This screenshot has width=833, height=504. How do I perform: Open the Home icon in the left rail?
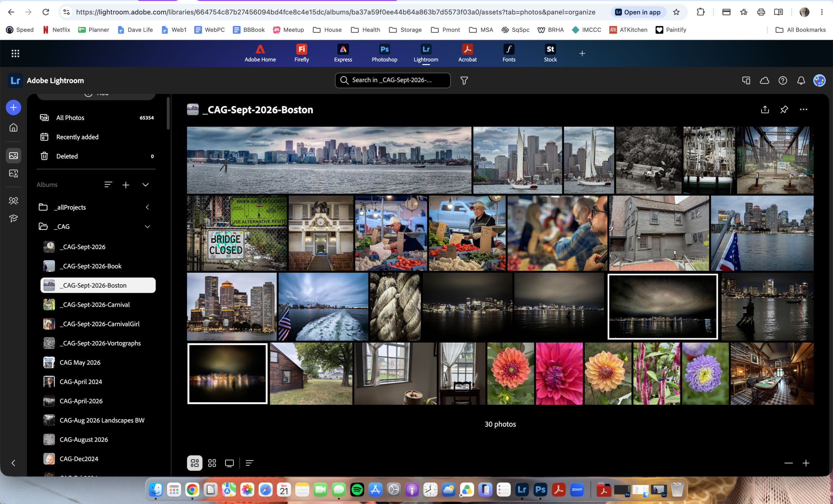coord(14,127)
